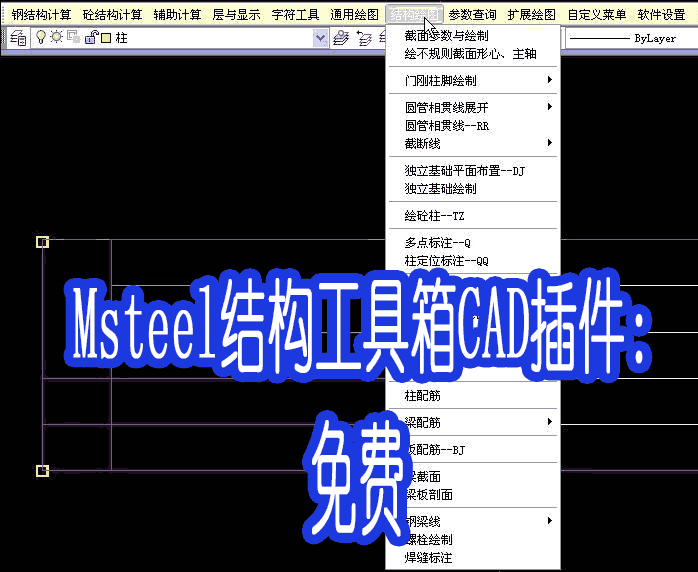Choose 板配筋--BJ menu entry
This screenshot has height=572, width=698.
coord(473,450)
